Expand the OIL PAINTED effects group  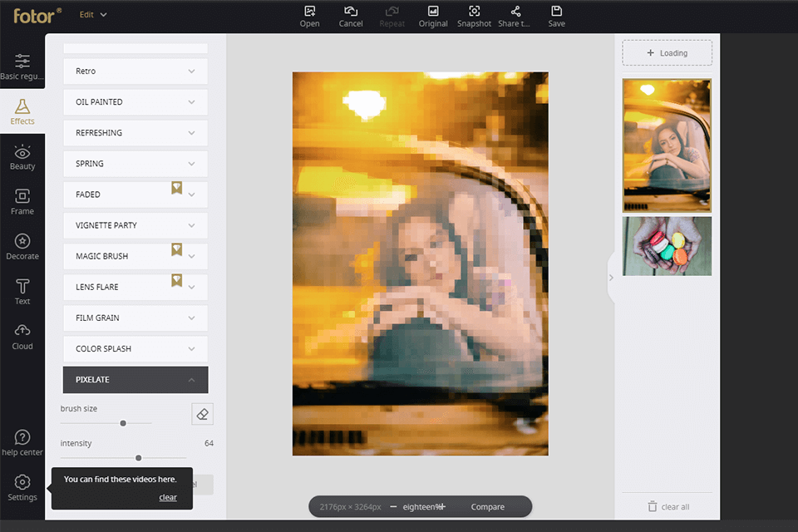click(x=135, y=101)
